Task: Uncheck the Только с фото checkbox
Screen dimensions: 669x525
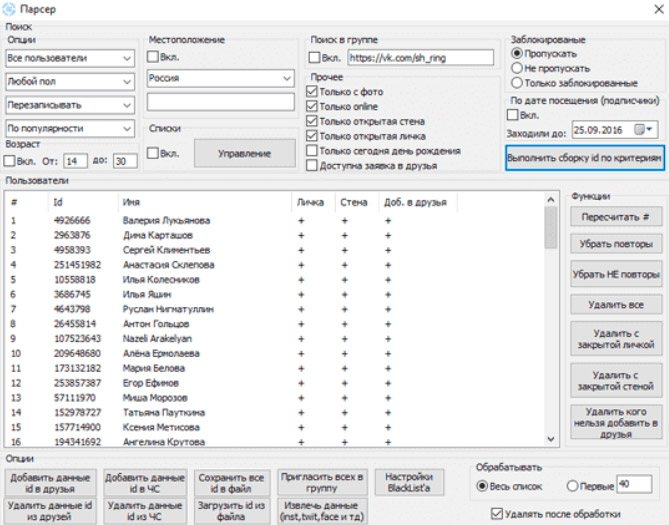Action: [x=312, y=91]
